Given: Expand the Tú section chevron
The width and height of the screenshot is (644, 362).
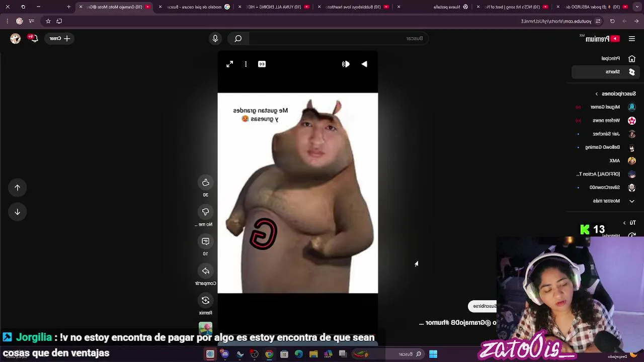Looking at the screenshot, I should pyautogui.click(x=624, y=223).
